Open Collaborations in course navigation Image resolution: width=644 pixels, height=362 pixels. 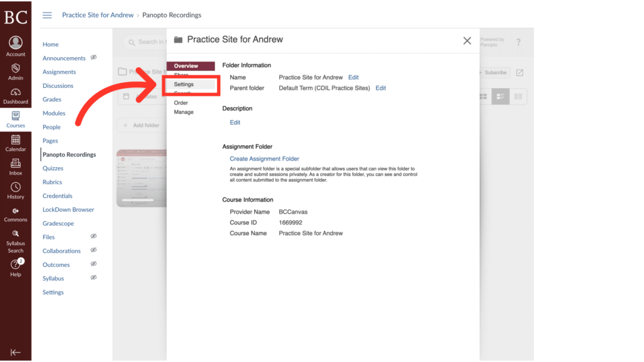click(x=62, y=251)
